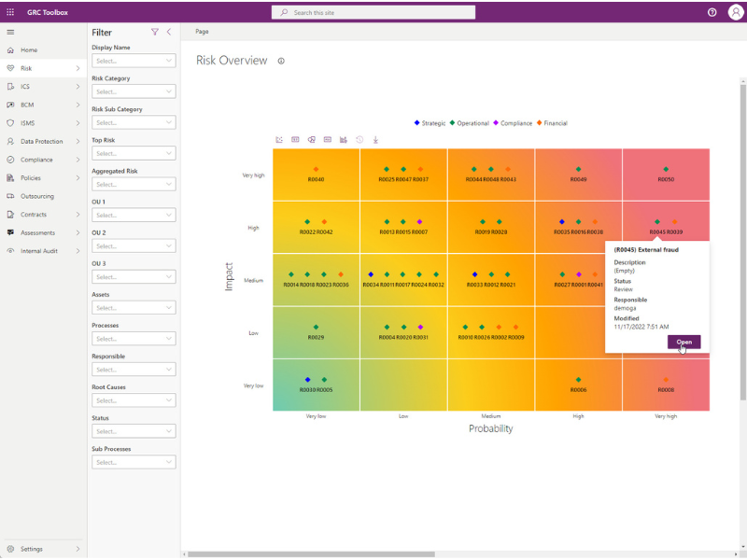The image size is (747, 560).
Task: Click the Search this site box
Action: point(373,12)
